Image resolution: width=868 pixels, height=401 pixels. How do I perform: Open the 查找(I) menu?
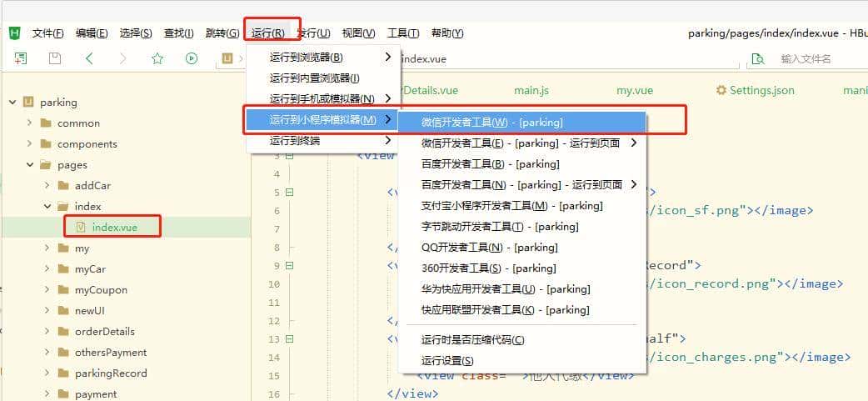click(x=179, y=33)
